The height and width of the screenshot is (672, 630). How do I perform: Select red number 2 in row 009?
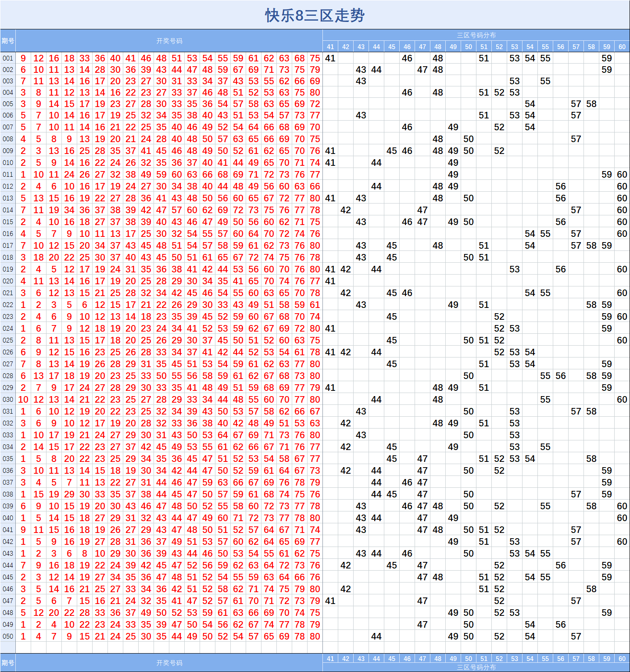click(23, 151)
